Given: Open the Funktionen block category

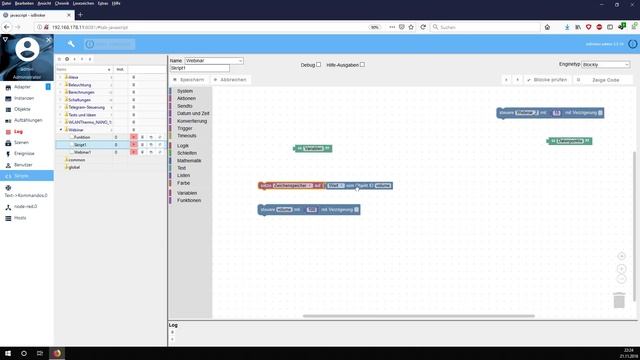Looking at the screenshot, I should coord(189,200).
